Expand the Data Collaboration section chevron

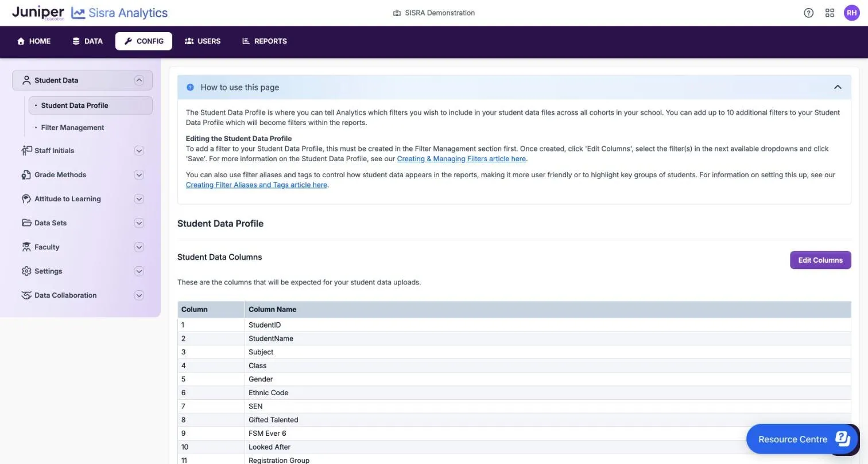click(139, 295)
